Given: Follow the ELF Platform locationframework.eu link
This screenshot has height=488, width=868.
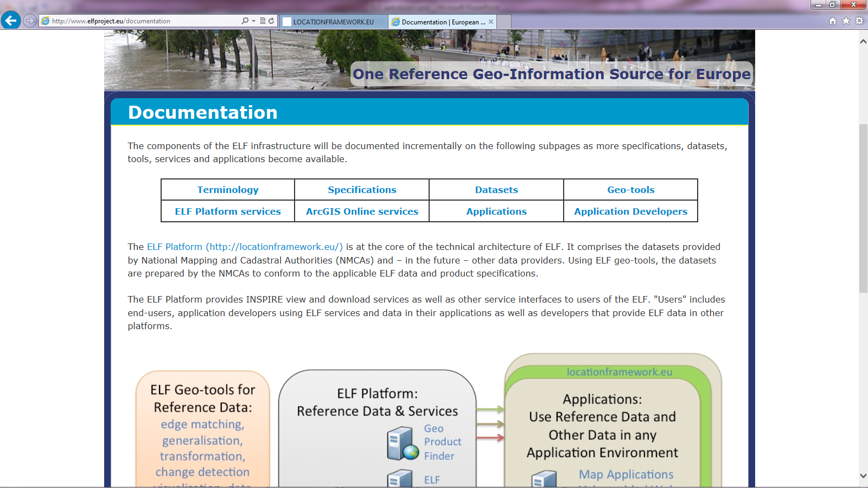Looking at the screenshot, I should point(245,247).
